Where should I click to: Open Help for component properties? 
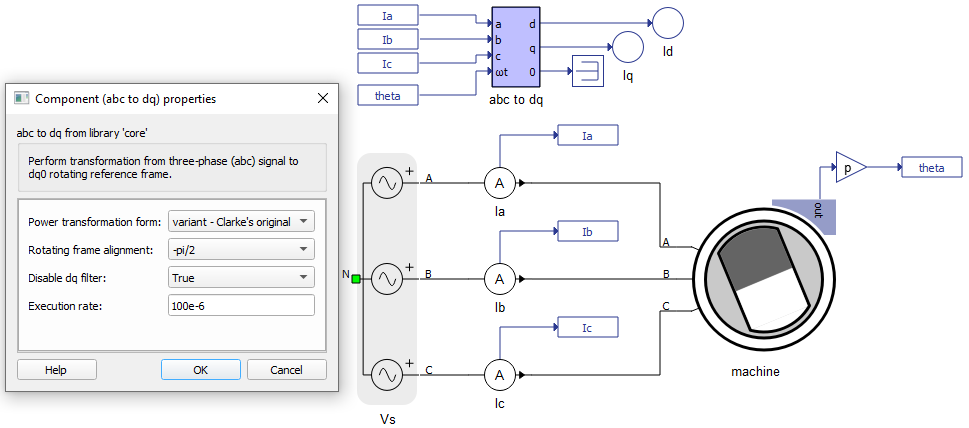tap(56, 370)
